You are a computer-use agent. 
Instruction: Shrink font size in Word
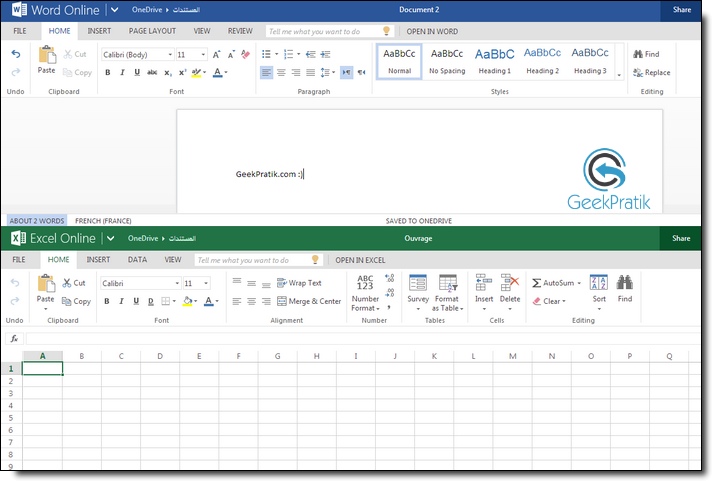pos(231,55)
